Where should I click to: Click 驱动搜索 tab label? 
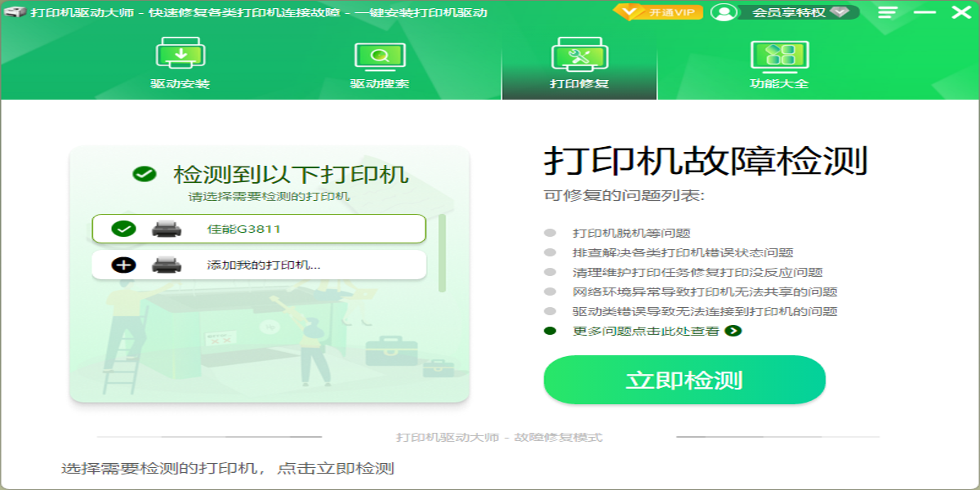380,84
